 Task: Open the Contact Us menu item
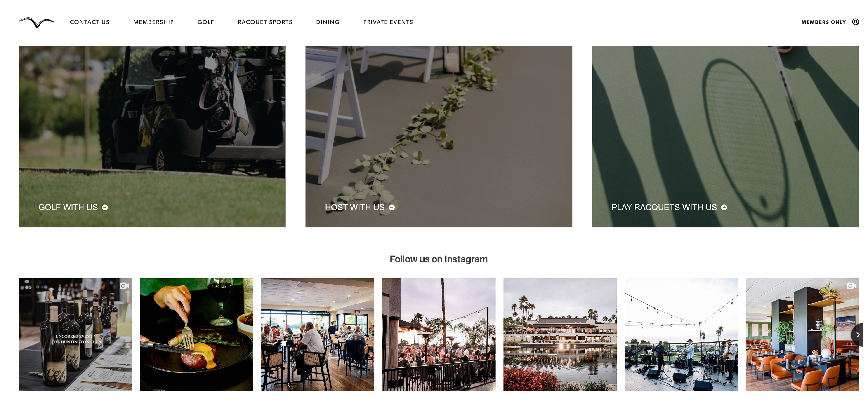(90, 22)
